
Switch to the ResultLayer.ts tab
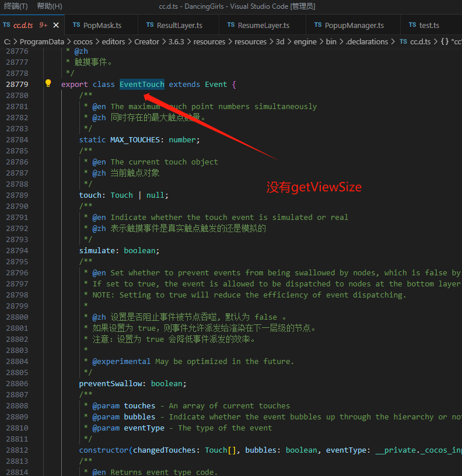pos(180,25)
